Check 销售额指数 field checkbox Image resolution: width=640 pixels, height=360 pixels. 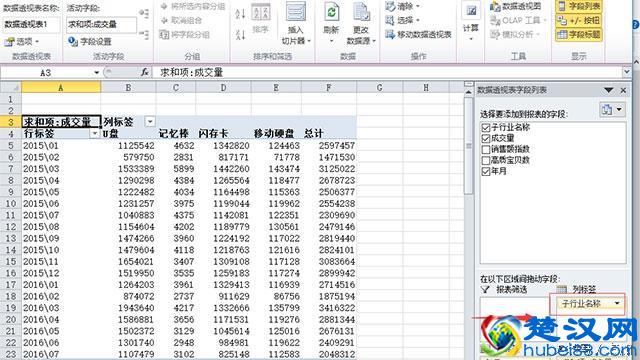pyautogui.click(x=485, y=149)
